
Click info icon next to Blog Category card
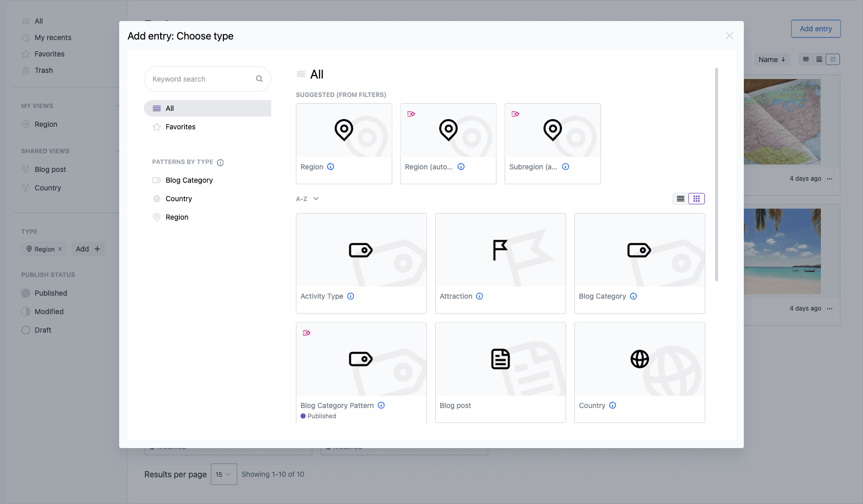633,296
